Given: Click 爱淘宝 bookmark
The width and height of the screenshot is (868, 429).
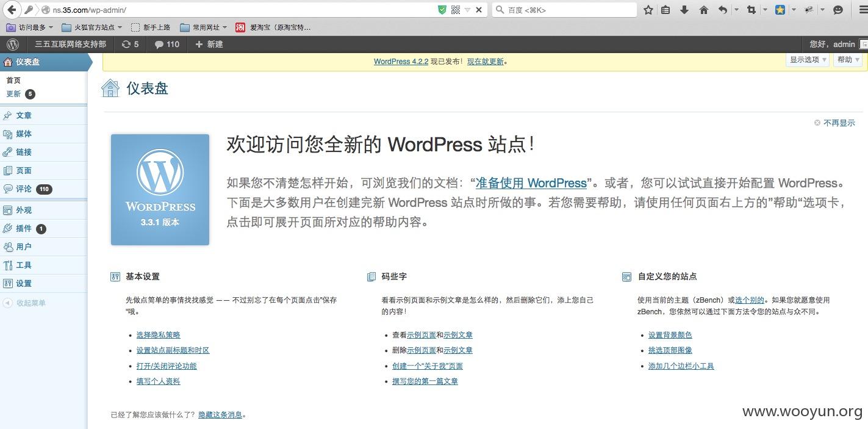Looking at the screenshot, I should (273, 27).
